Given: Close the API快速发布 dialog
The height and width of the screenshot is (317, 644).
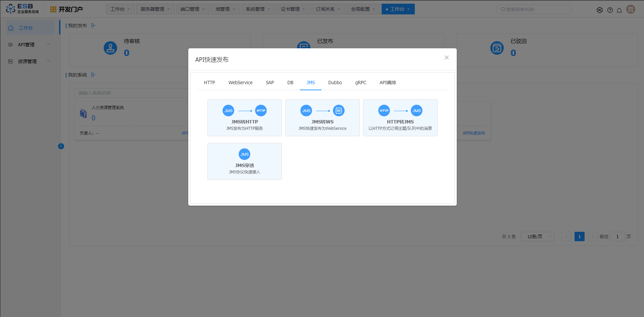Looking at the screenshot, I should [x=446, y=58].
